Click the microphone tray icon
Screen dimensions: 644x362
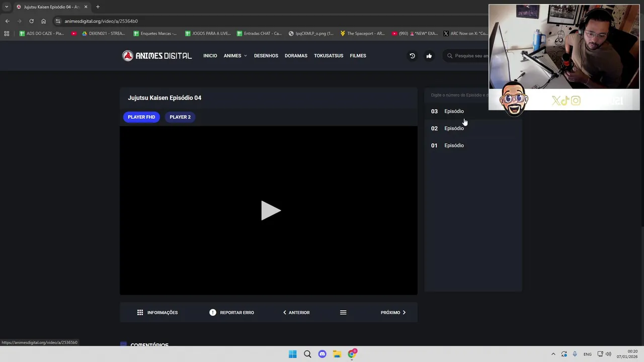pos(575,354)
